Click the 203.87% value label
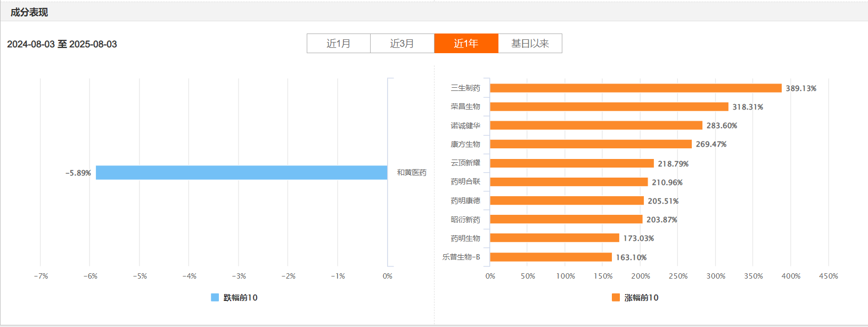 [662, 220]
